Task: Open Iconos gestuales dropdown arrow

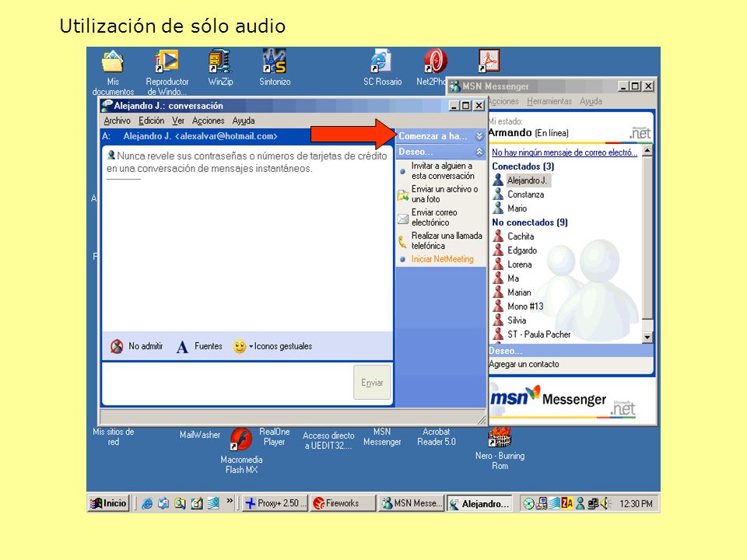Action: click(251, 346)
